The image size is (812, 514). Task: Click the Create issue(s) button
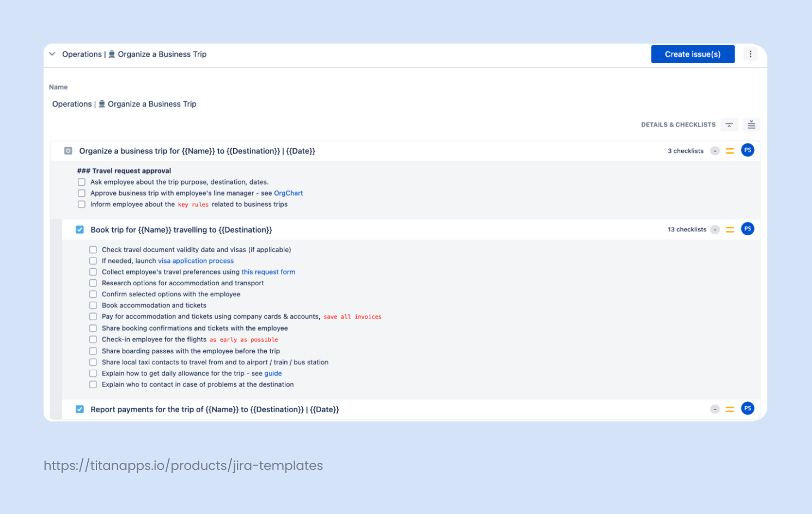[693, 54]
